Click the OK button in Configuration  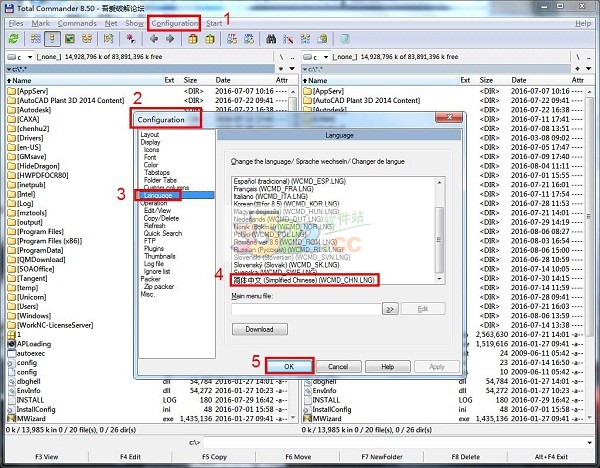pyautogui.click(x=289, y=367)
